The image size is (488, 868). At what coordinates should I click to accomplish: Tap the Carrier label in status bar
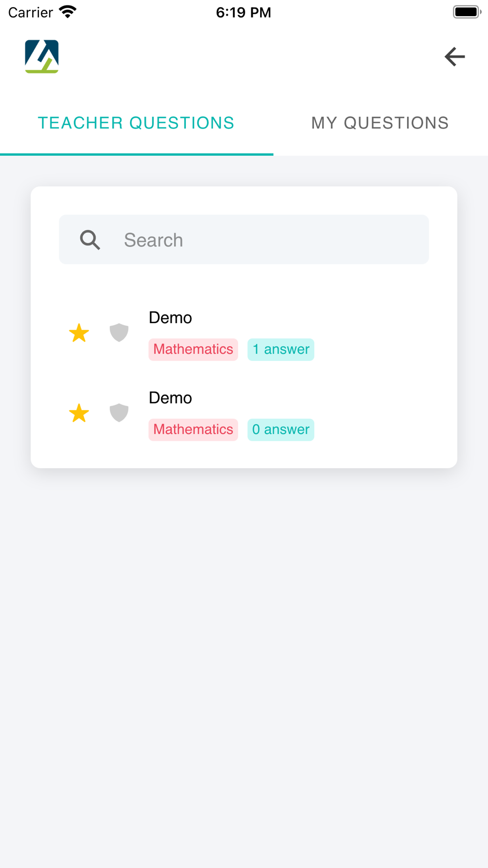tap(31, 12)
